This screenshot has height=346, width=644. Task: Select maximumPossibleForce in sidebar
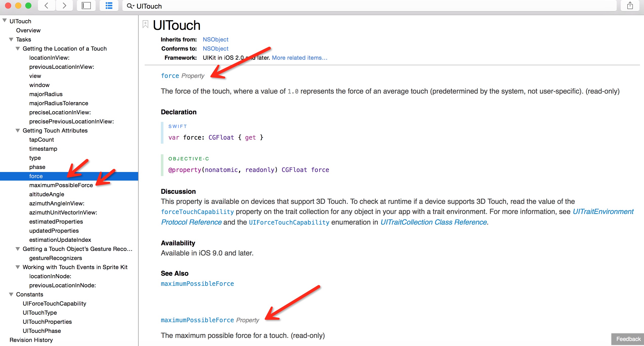coord(61,185)
